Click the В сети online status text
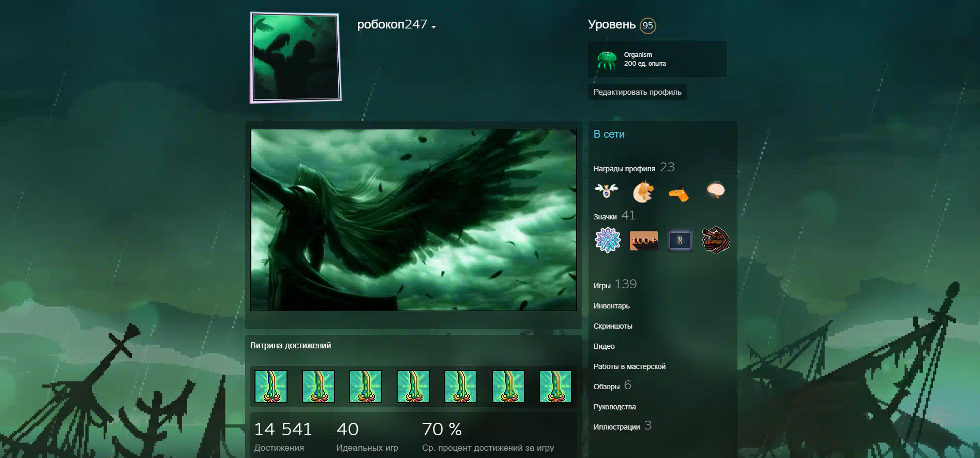 point(609,134)
